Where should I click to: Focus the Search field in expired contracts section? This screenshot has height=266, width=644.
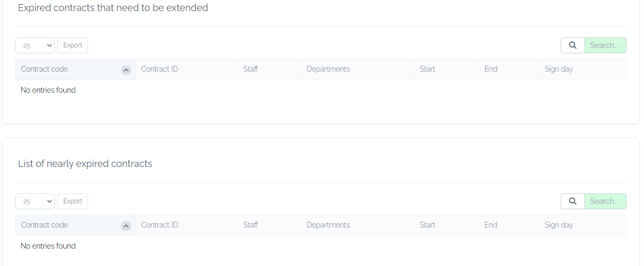[605, 45]
